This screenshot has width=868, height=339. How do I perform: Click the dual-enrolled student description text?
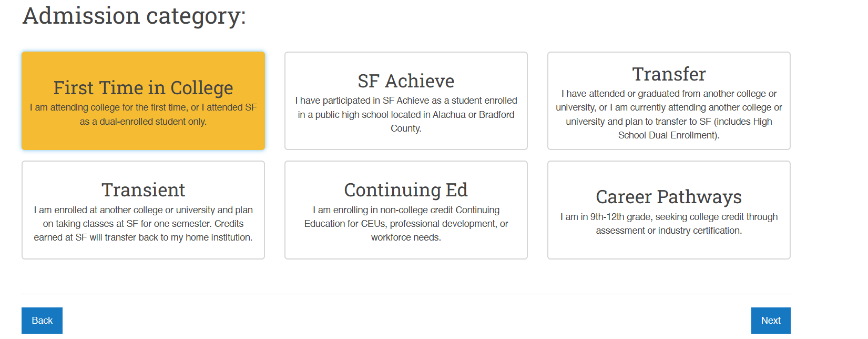(x=143, y=114)
